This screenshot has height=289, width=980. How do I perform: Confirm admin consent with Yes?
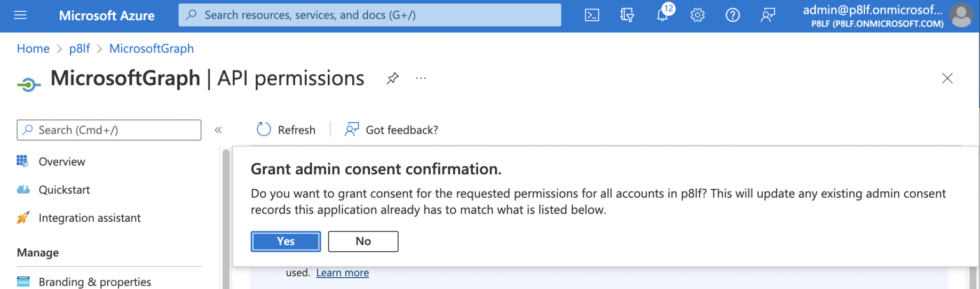coord(286,242)
